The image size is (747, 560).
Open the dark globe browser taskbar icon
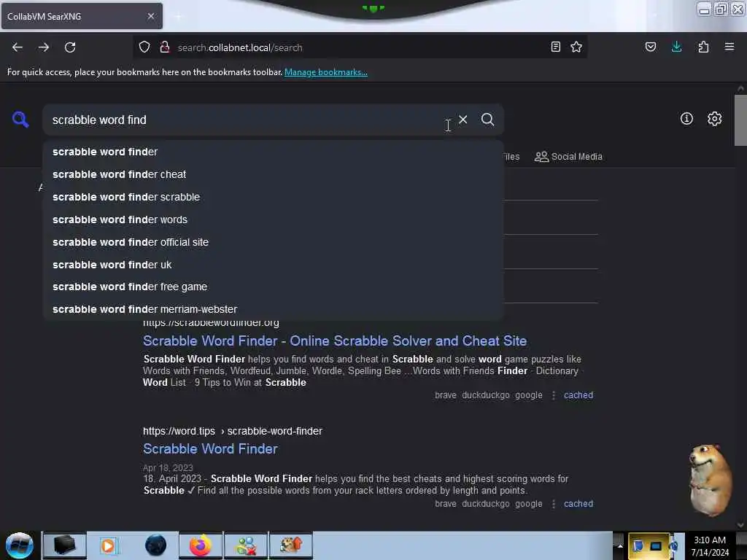click(155, 545)
